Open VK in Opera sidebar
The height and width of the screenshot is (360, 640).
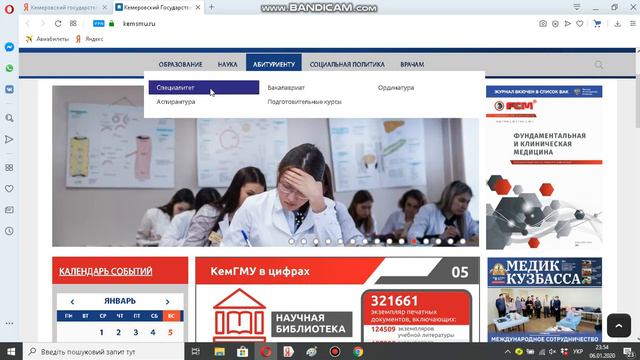coord(9,89)
